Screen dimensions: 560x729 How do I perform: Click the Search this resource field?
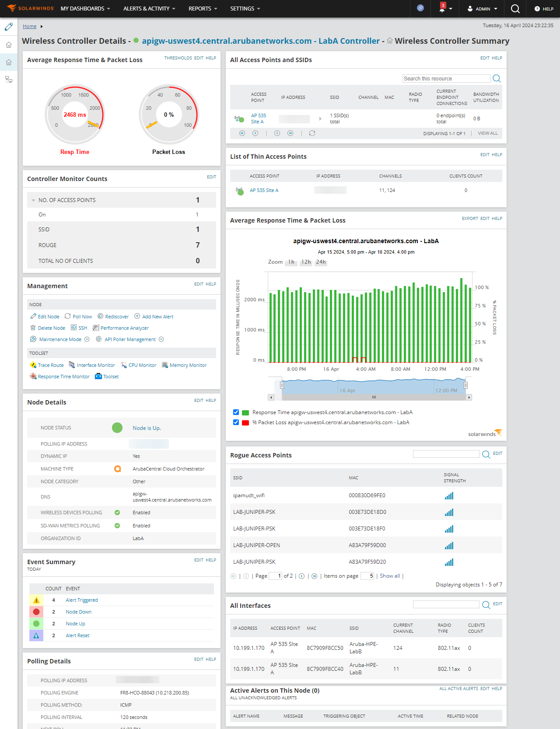coord(446,79)
